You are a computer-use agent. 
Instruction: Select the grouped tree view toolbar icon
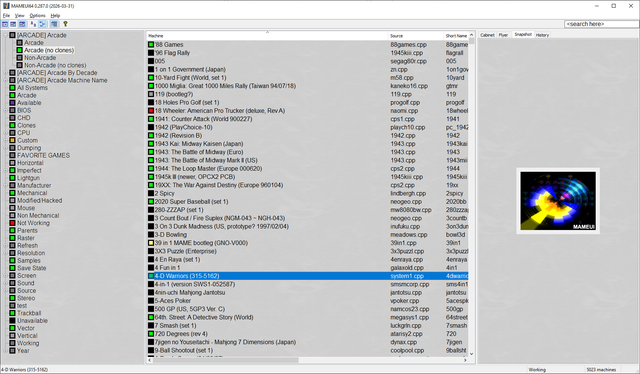[42, 24]
